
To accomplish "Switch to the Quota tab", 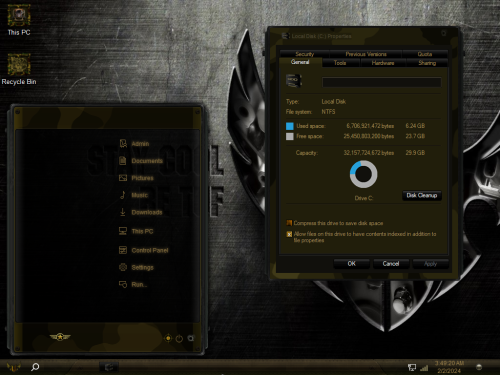I will [x=425, y=54].
